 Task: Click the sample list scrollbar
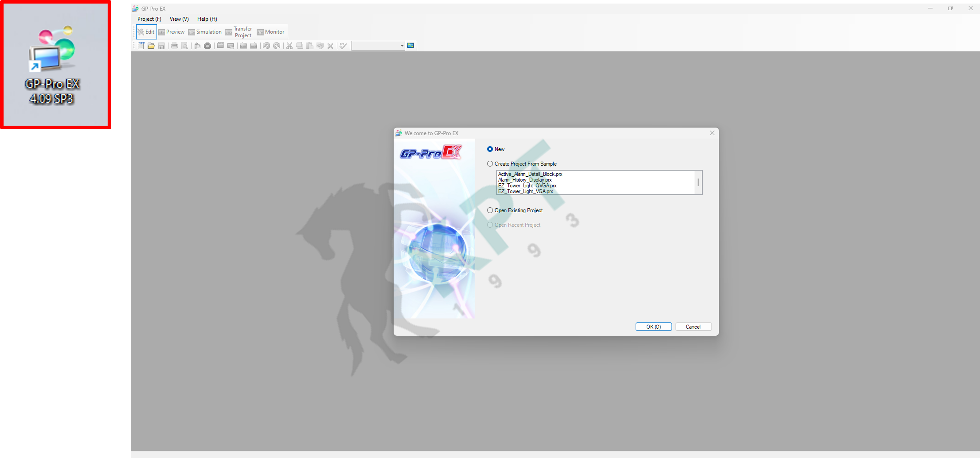click(x=698, y=183)
